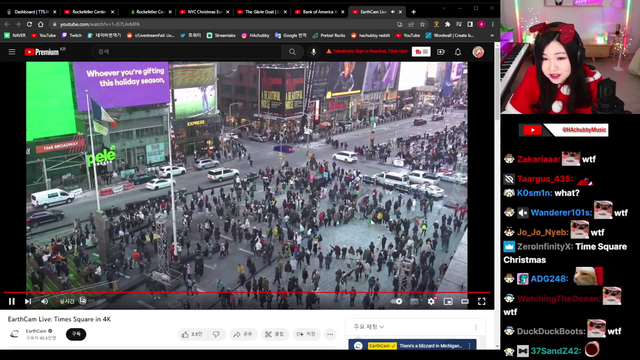Viewport: 640px width, 360px height.
Task: Expand the live chat mode dropdown
Action: [x=369, y=327]
